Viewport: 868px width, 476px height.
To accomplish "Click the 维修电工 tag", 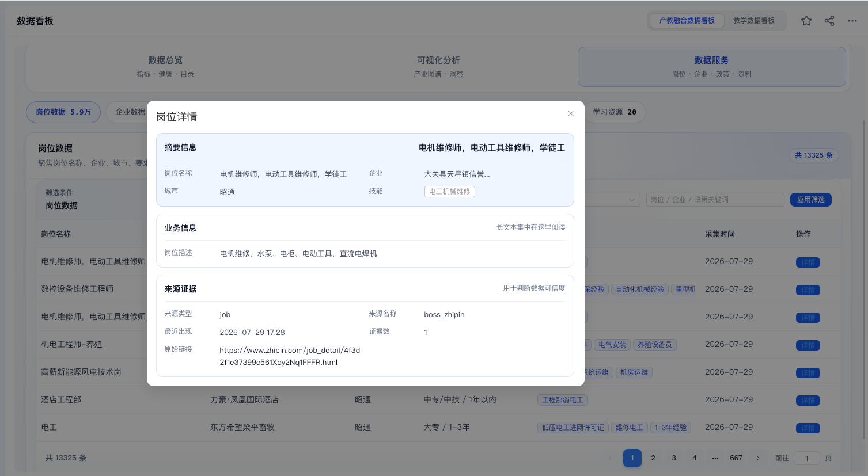I will tap(630, 428).
